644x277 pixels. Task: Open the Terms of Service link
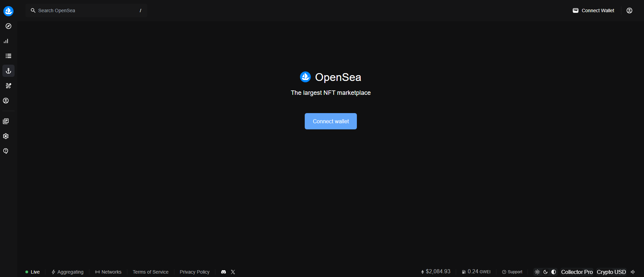pyautogui.click(x=151, y=272)
